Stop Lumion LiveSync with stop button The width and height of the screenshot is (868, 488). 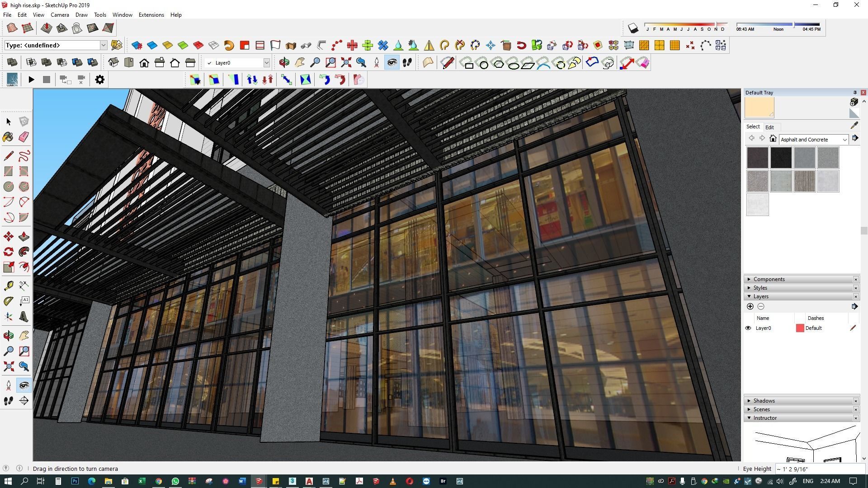(46, 80)
